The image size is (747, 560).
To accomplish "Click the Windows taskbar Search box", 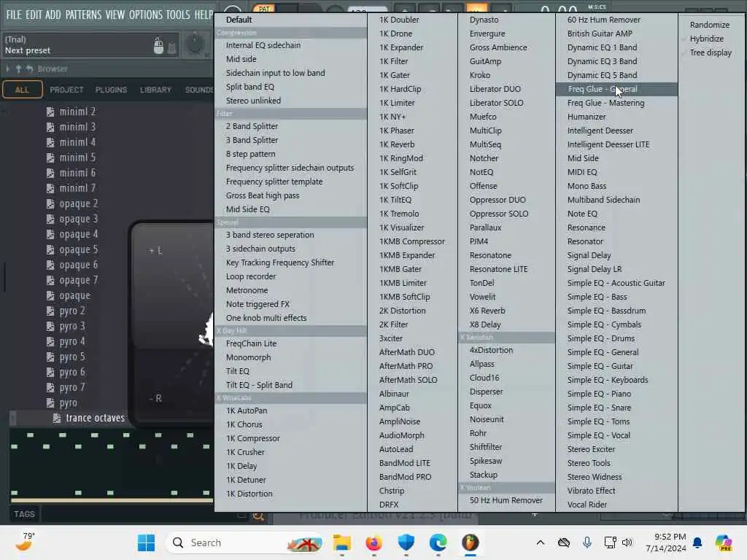I will (245, 542).
